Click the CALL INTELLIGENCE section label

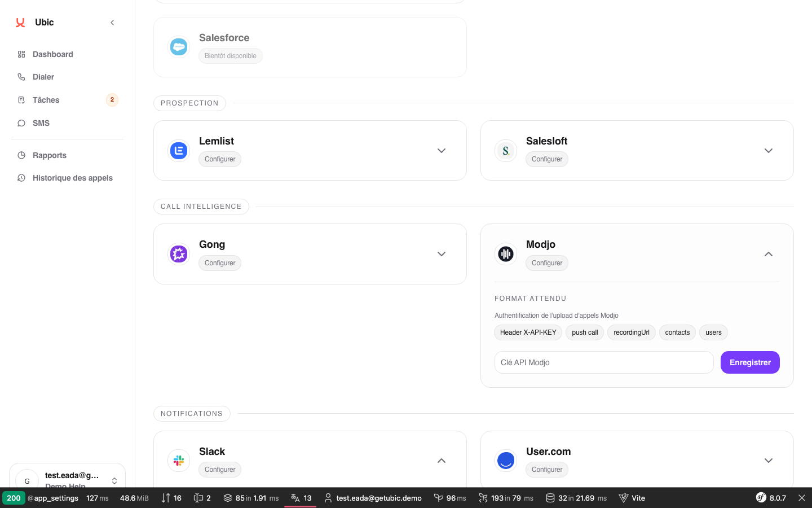[201, 207]
